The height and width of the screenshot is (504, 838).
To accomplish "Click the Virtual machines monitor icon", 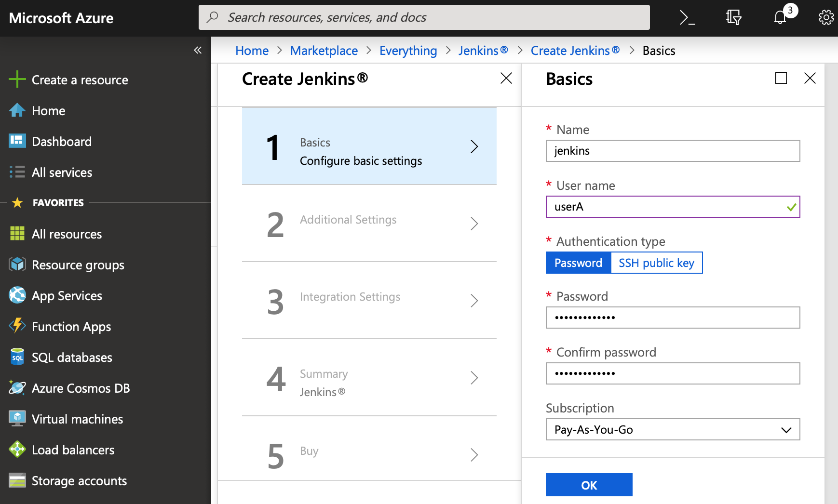I will click(17, 419).
